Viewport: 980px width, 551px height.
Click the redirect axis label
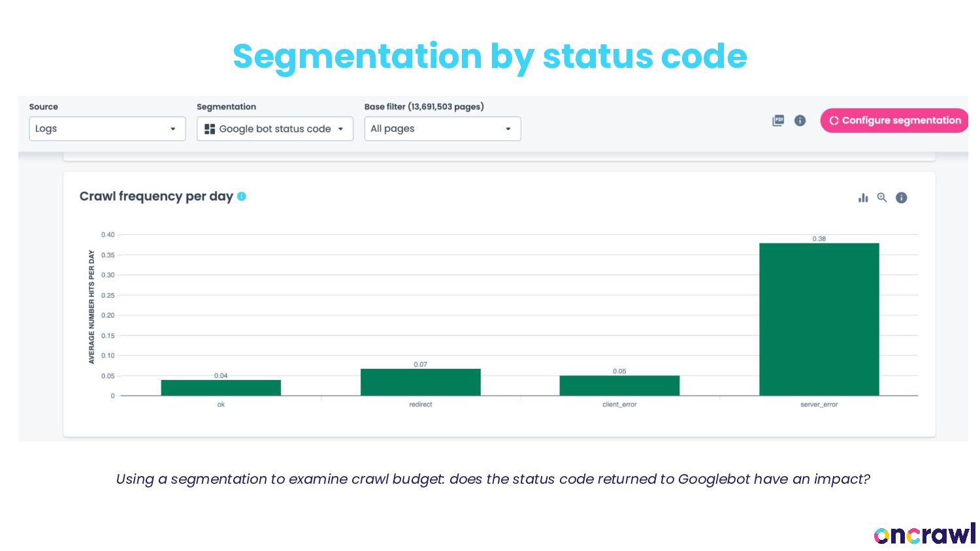click(x=420, y=405)
